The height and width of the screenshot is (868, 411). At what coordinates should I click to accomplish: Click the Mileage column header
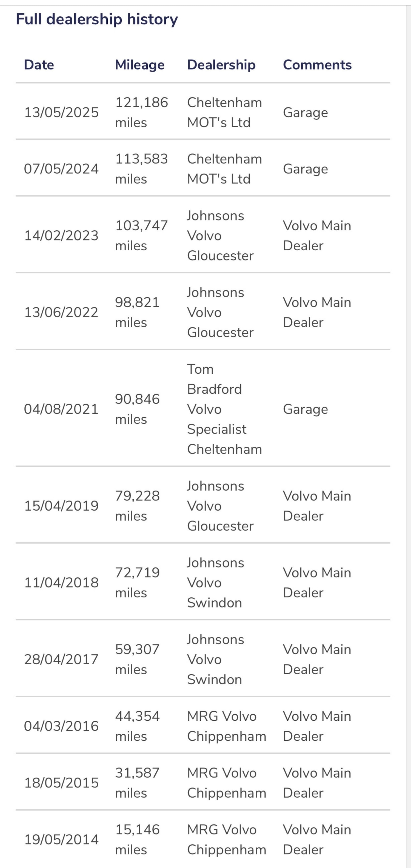coord(139,65)
